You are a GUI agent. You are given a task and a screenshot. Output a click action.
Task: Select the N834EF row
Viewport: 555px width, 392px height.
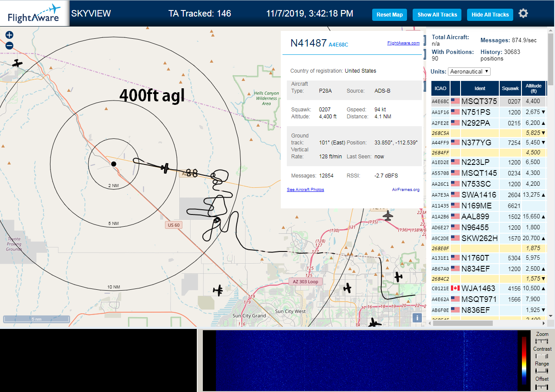click(x=489, y=268)
